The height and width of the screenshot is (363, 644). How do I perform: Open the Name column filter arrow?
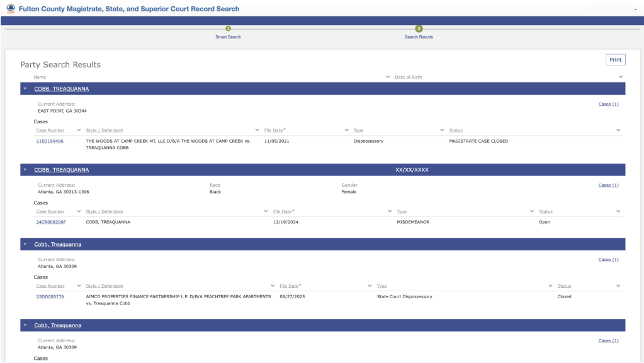click(387, 77)
